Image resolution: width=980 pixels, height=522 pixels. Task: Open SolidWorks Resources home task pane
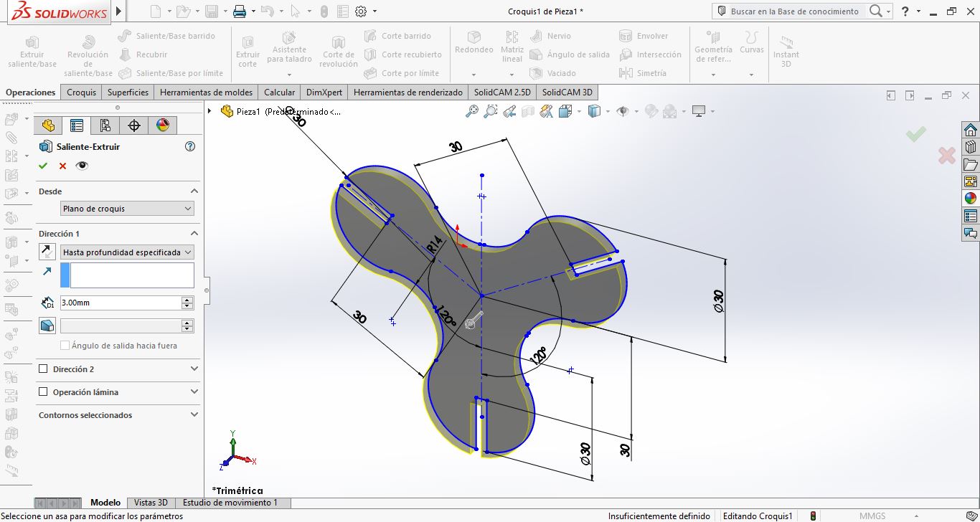[x=971, y=130]
